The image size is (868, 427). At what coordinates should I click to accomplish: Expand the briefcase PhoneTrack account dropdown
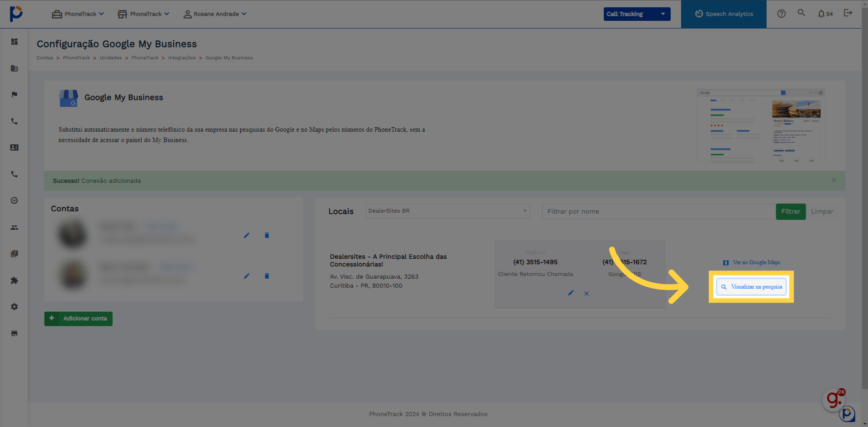tap(78, 14)
